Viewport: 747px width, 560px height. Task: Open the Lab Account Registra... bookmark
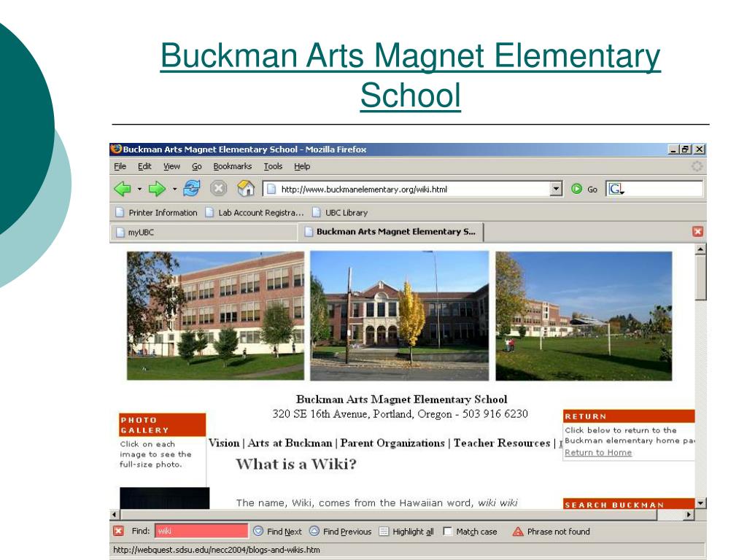(255, 212)
